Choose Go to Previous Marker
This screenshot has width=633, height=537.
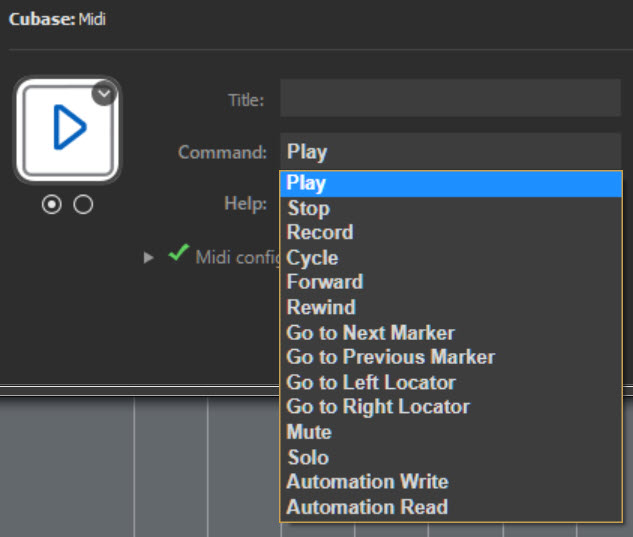450,357
